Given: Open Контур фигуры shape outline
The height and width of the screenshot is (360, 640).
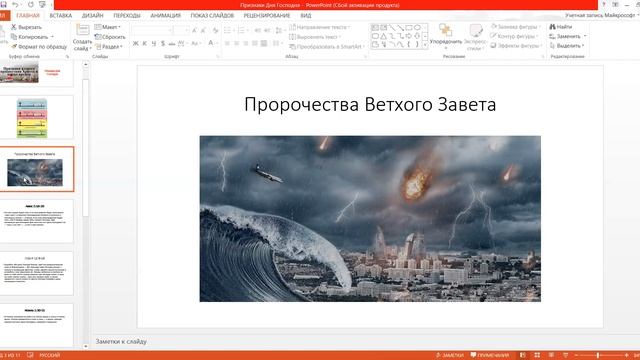Looking at the screenshot, I should (515, 36).
